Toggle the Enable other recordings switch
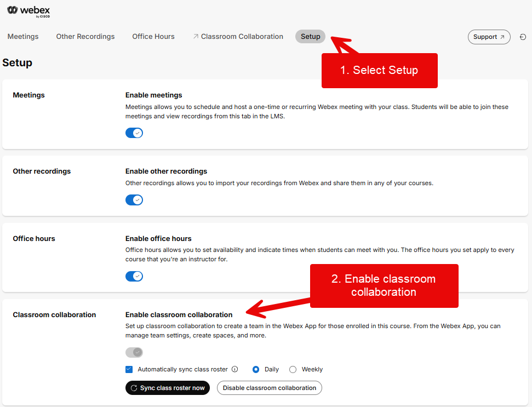 tap(134, 200)
